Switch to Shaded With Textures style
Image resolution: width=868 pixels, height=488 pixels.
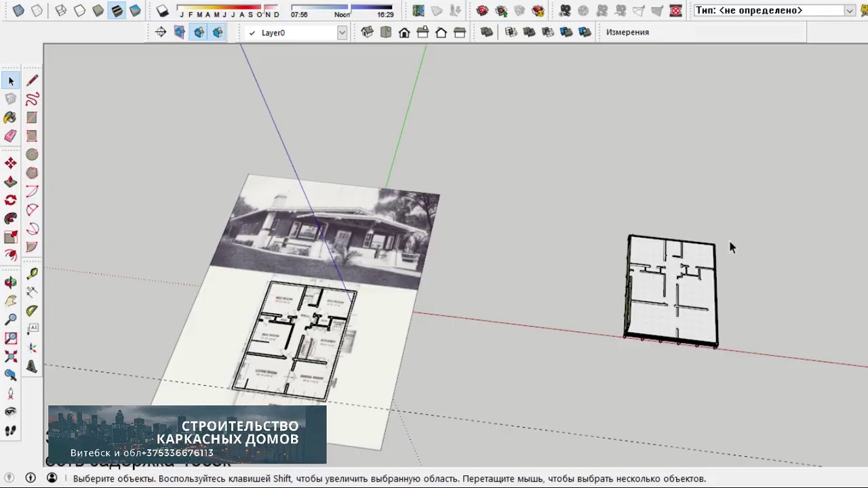pos(117,10)
